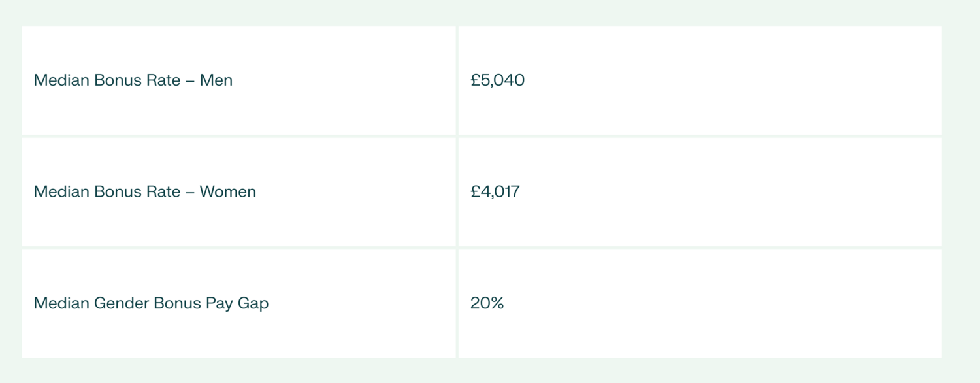Viewport: 980px width, 383px height.
Task: Click the pound sign before 4,017
Action: point(475,192)
